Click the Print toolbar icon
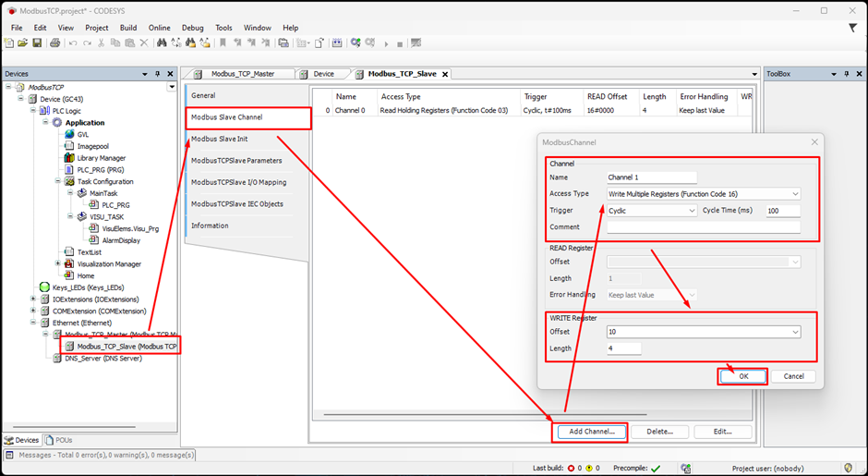This screenshot has height=476, width=868. pos(54,43)
